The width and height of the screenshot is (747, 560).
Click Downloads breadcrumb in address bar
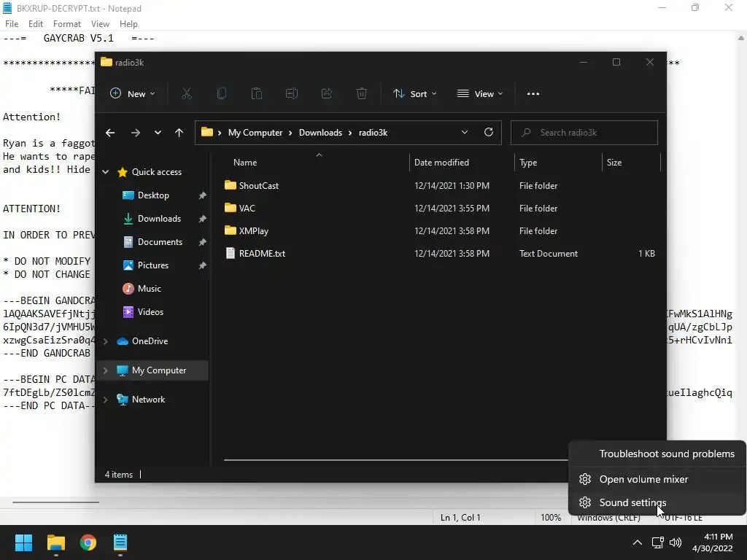[x=320, y=133]
